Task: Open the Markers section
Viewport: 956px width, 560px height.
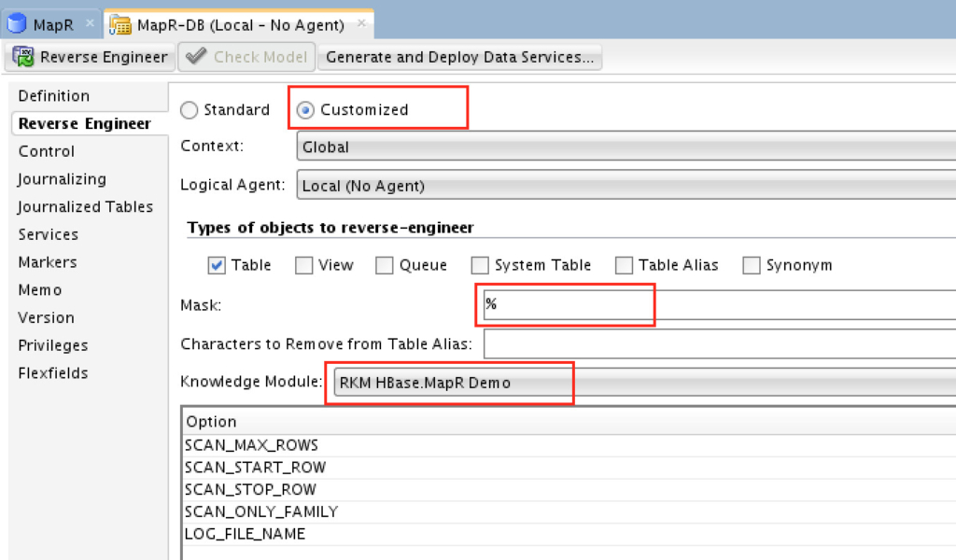Action: point(48,262)
